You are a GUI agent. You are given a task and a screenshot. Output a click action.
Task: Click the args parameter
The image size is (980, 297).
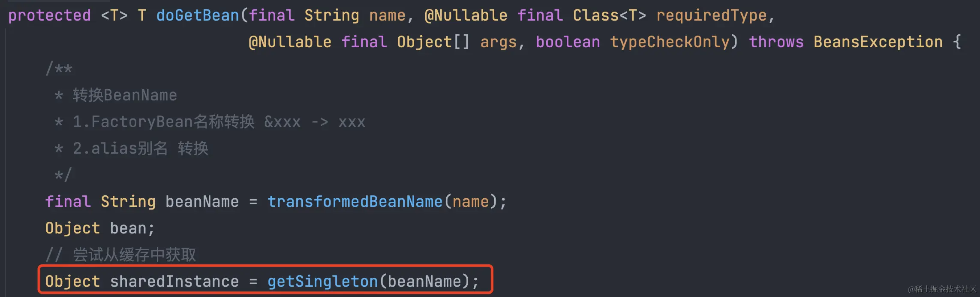pos(499,42)
